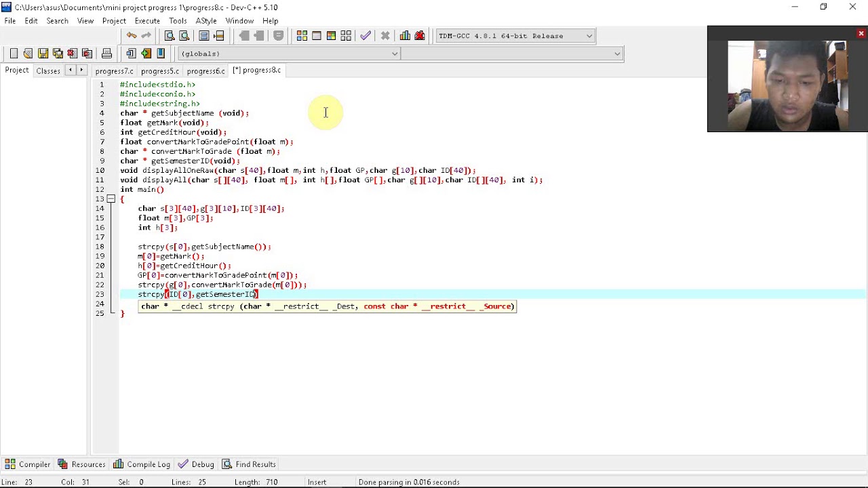This screenshot has height=488, width=868.
Task: Click the Save All icon
Action: (x=58, y=54)
